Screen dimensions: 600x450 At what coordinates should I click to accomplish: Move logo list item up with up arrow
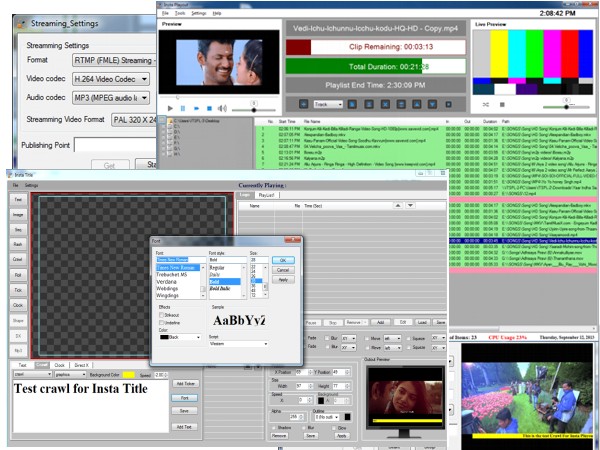point(398,205)
